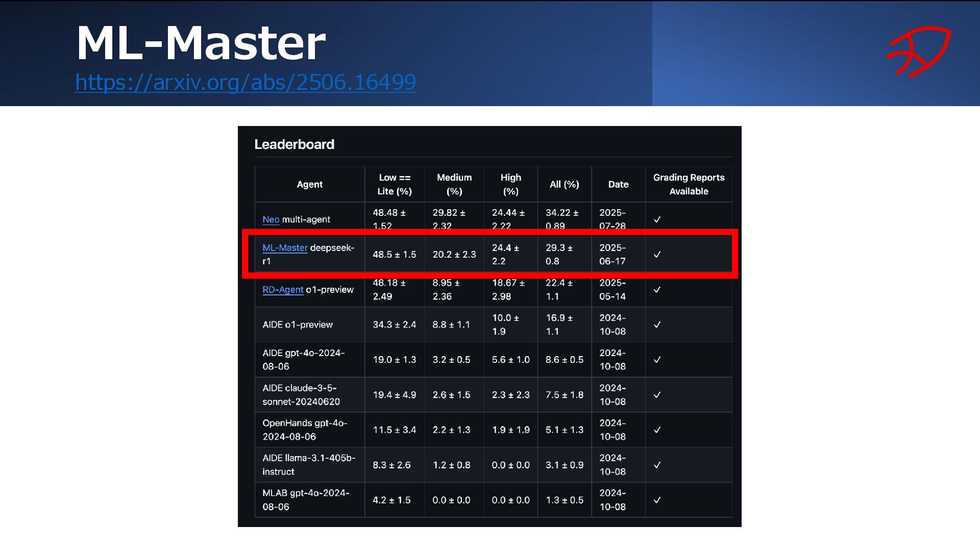Open the arxiv.org/abs/2506.16499 link
The image size is (980, 551).
246,82
